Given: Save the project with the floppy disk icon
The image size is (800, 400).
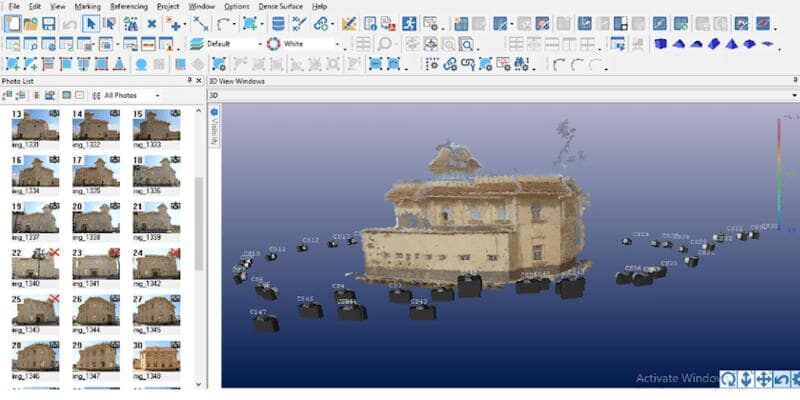Looking at the screenshot, I should (x=48, y=23).
